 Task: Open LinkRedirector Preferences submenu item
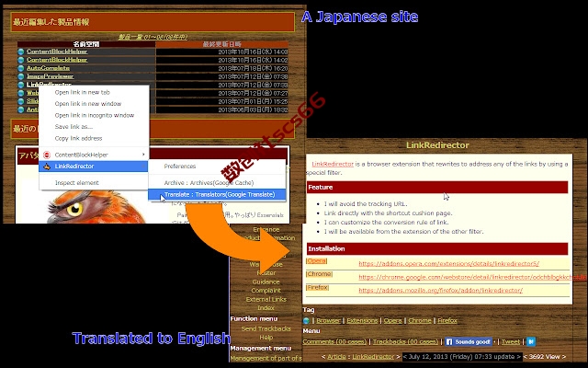pos(180,167)
